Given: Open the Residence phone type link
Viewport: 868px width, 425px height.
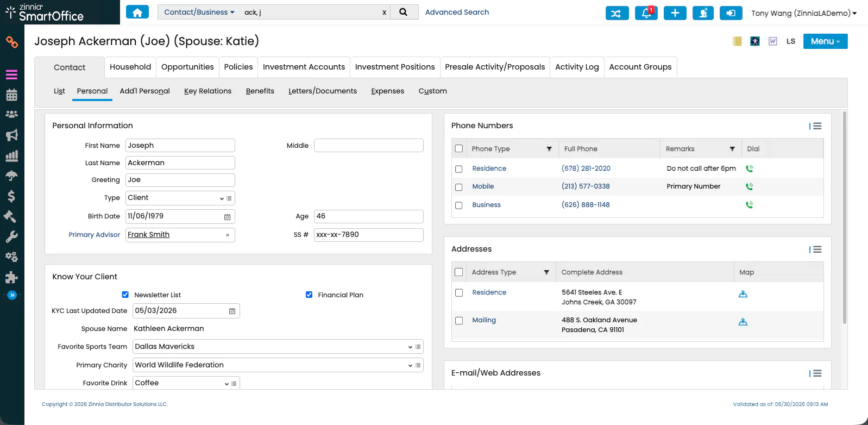Looking at the screenshot, I should click(x=489, y=168).
